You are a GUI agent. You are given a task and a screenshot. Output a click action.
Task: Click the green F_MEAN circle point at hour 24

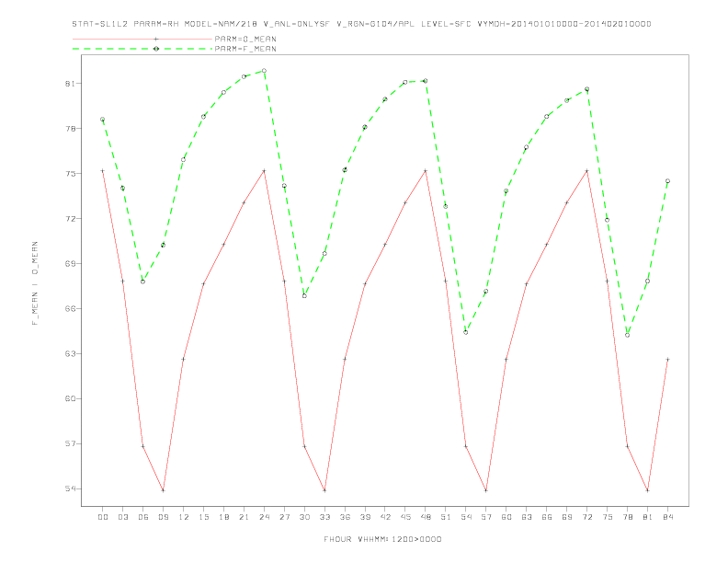[x=264, y=71]
